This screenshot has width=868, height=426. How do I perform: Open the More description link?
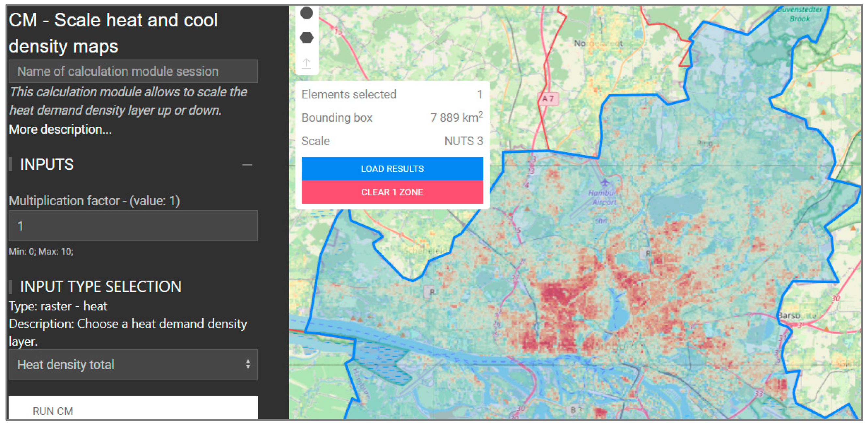[x=60, y=129]
